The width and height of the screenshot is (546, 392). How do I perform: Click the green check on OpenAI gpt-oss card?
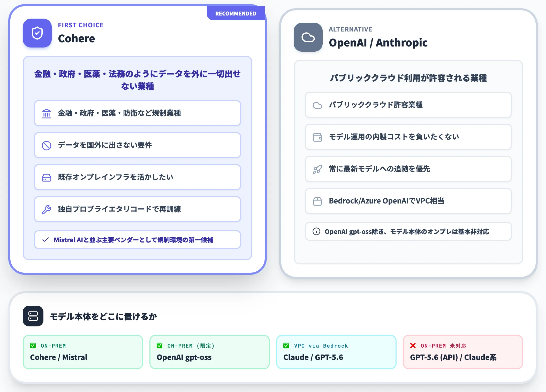coord(160,346)
